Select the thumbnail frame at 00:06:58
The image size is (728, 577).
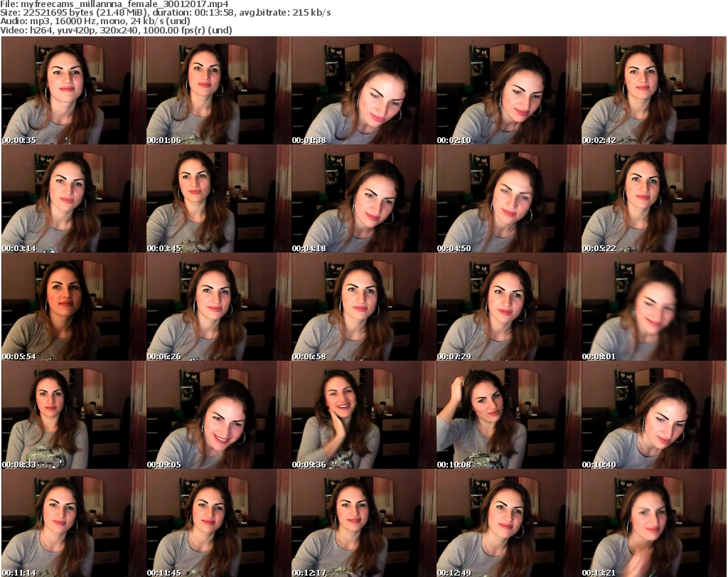tap(363, 307)
